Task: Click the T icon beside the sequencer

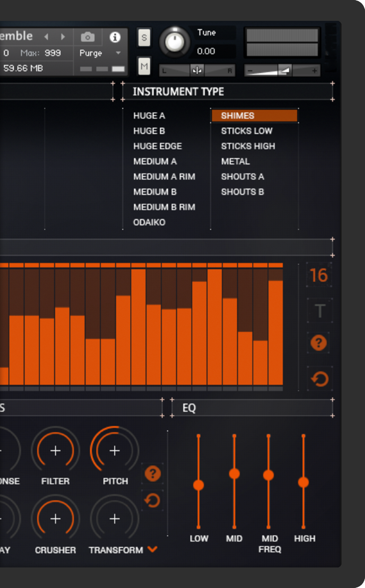Action: (320, 311)
